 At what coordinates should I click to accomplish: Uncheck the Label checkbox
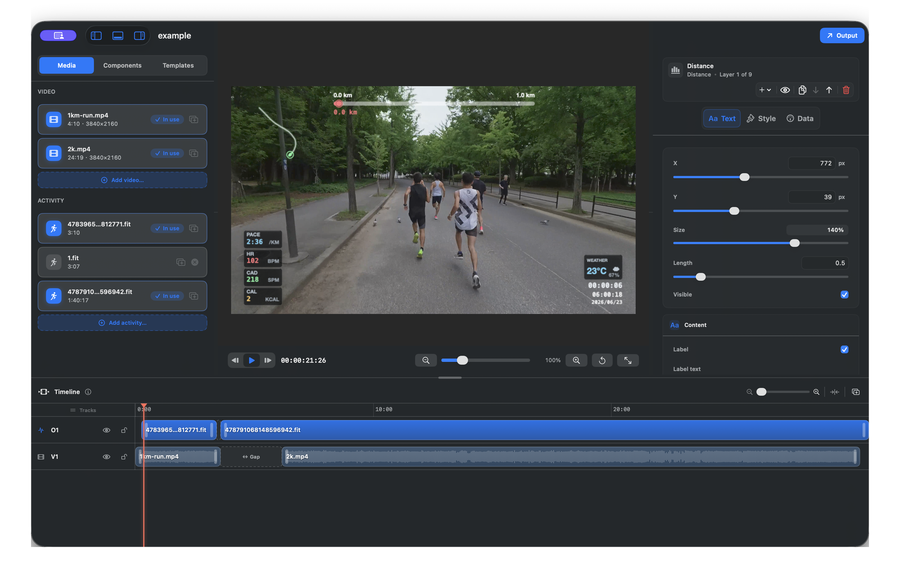click(844, 349)
